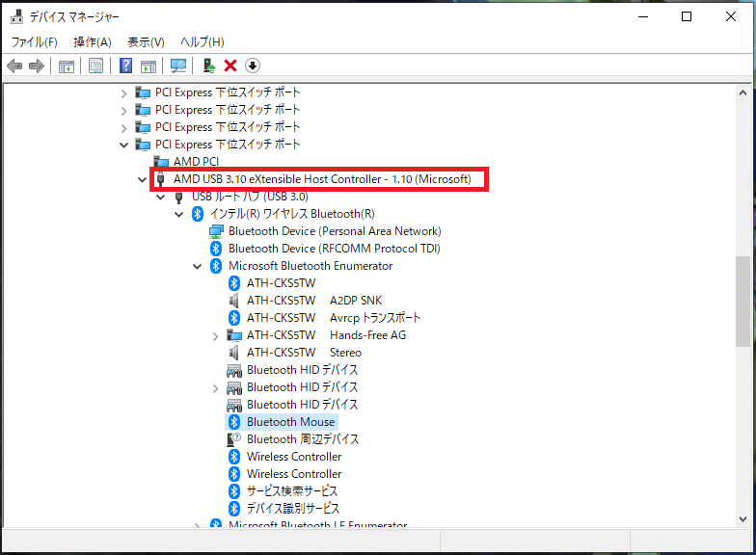Image resolution: width=756 pixels, height=555 pixels.
Task: Click the Bluetooth icon of ATH-CKS5TW Avrcp トランスポート
Action: pyautogui.click(x=233, y=318)
